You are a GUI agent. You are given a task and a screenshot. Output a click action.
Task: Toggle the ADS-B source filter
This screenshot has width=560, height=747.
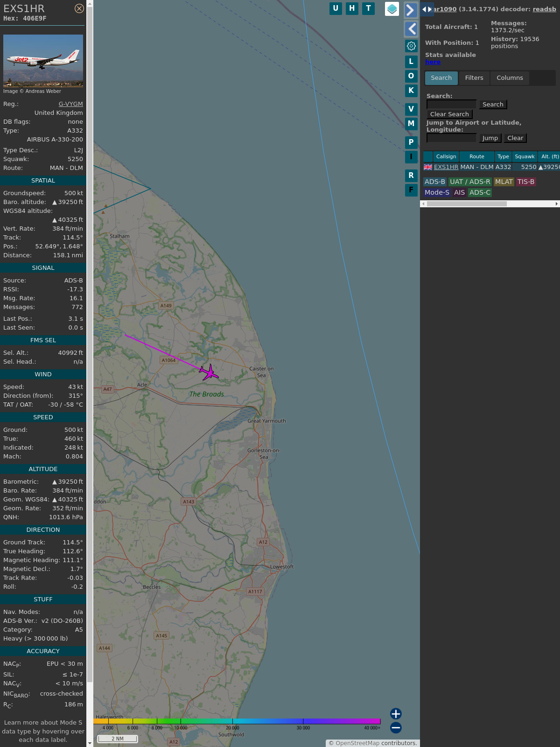434,182
